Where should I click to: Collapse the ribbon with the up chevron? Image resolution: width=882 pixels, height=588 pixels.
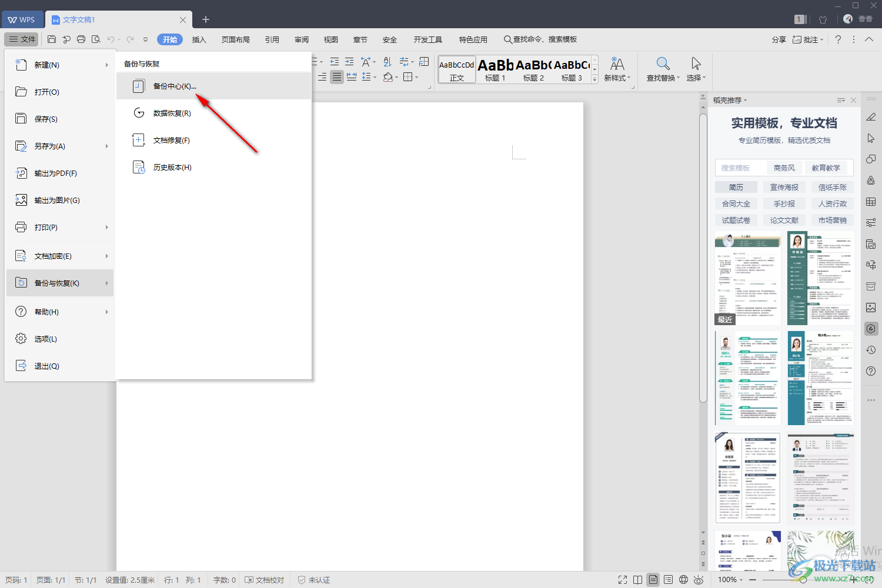869,39
